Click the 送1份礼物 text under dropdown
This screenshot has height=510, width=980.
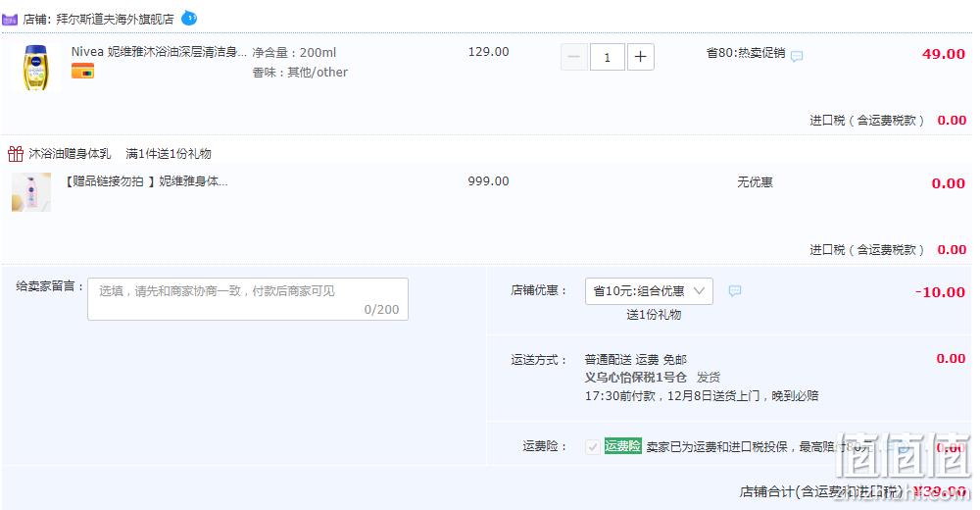click(x=654, y=315)
